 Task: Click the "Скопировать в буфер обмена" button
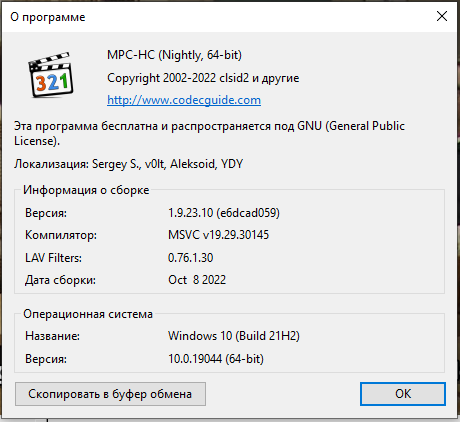click(110, 394)
